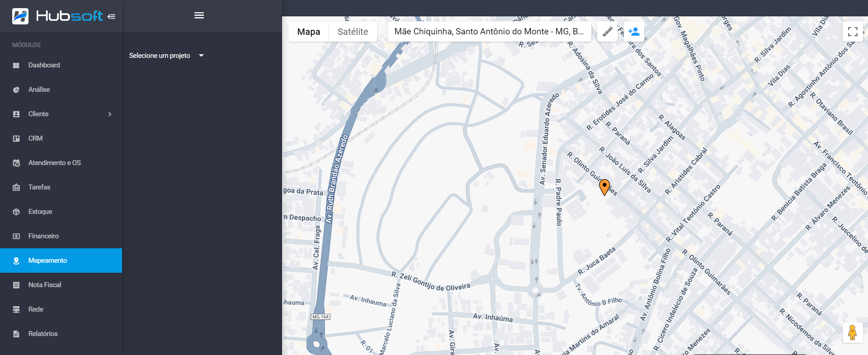Click the Atendimento e OS icon
Viewport: 868px width, 355px height.
[16, 163]
